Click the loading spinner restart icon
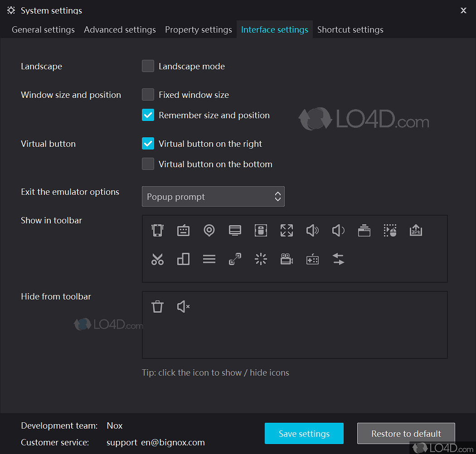476x454 pixels. [261, 259]
